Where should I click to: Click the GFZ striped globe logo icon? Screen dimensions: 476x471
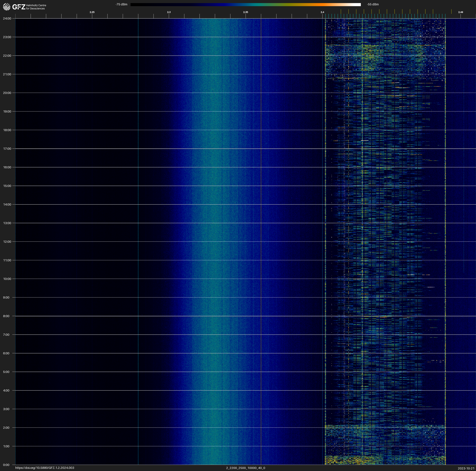click(7, 7)
